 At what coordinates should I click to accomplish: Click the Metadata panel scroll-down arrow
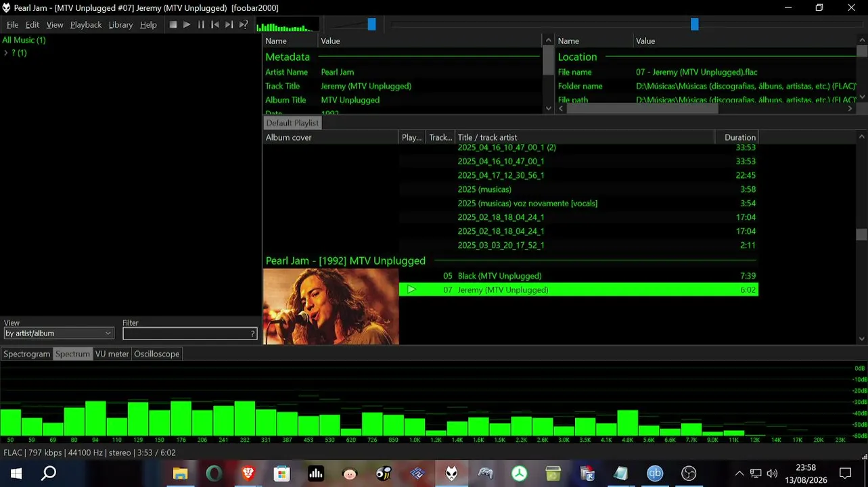[549, 108]
